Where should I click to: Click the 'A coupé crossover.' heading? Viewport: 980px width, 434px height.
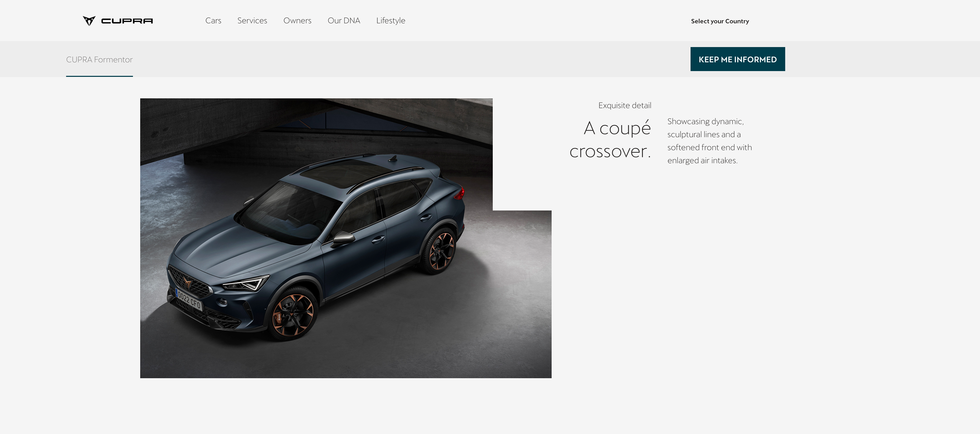coord(610,139)
